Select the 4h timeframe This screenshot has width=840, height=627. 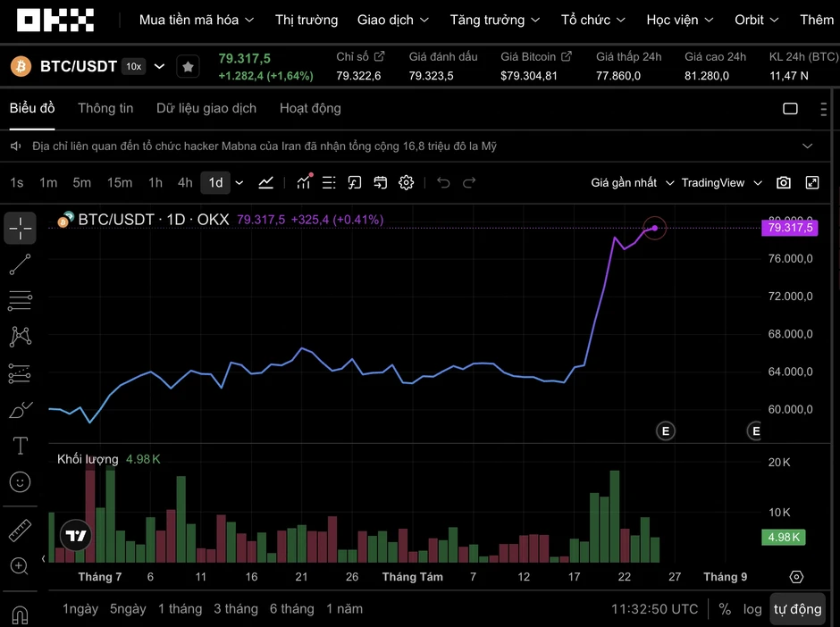[x=185, y=183]
